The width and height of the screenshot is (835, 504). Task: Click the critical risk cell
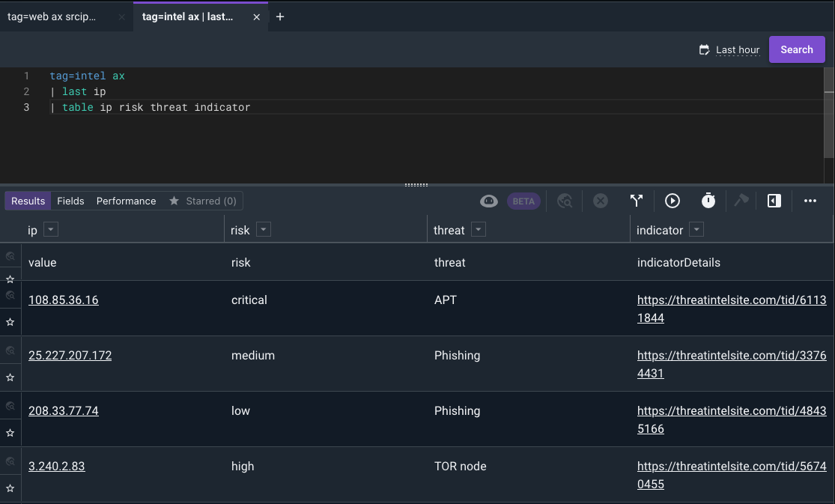point(249,300)
